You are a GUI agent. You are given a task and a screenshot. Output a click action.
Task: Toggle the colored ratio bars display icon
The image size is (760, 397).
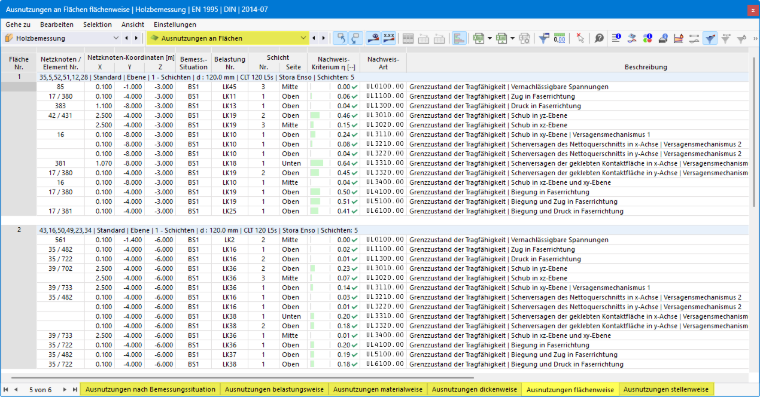[x=459, y=38]
